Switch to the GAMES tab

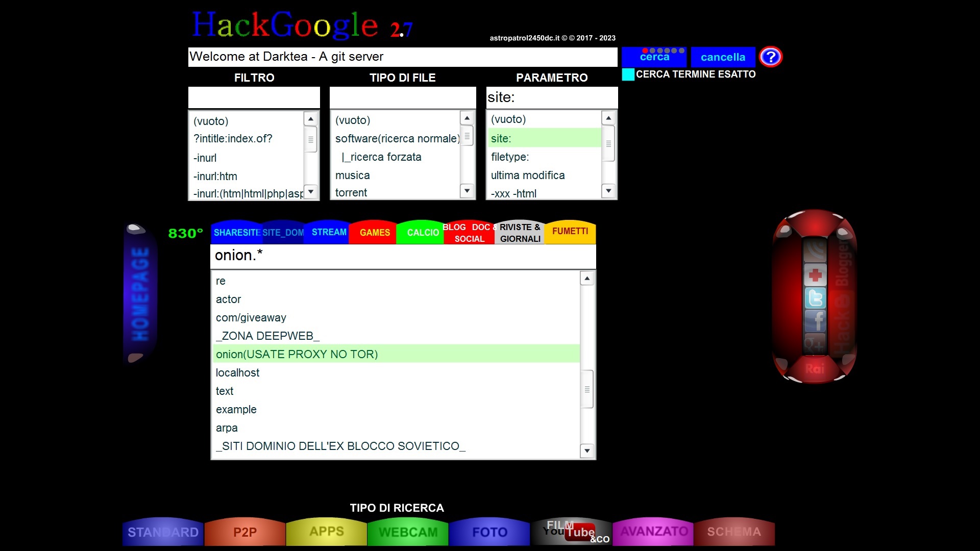click(373, 233)
